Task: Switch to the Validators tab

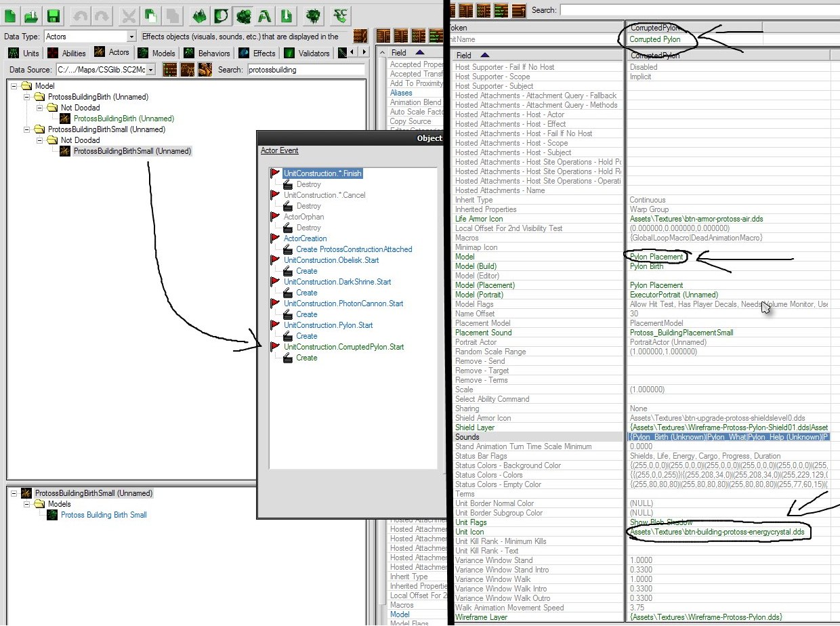Action: tap(307, 53)
